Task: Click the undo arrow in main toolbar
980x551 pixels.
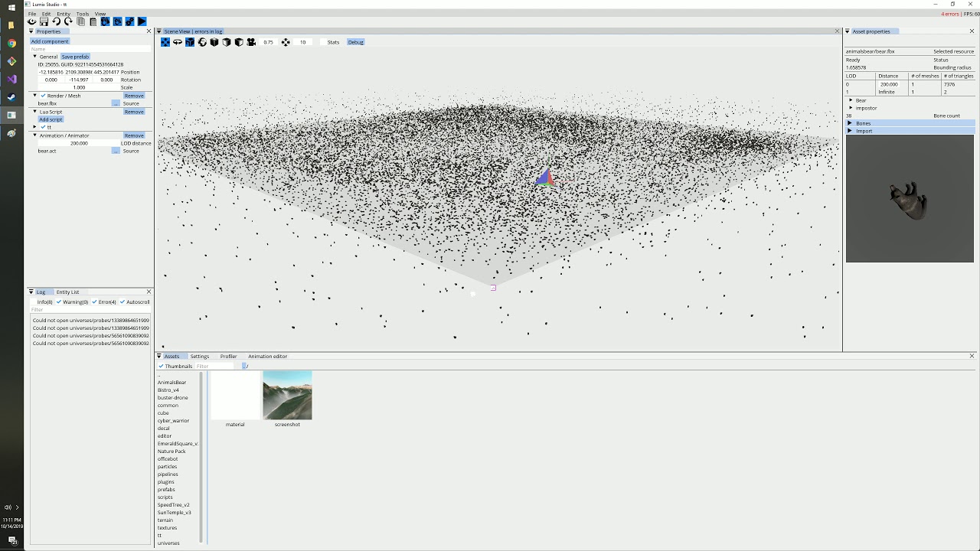Action: tap(56, 21)
